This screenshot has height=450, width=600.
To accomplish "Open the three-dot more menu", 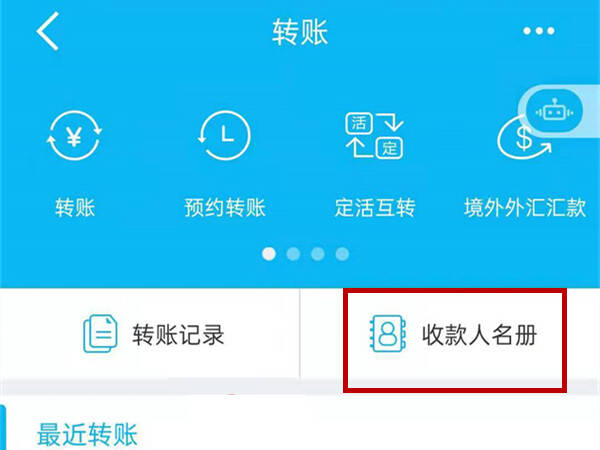I will [x=539, y=31].
